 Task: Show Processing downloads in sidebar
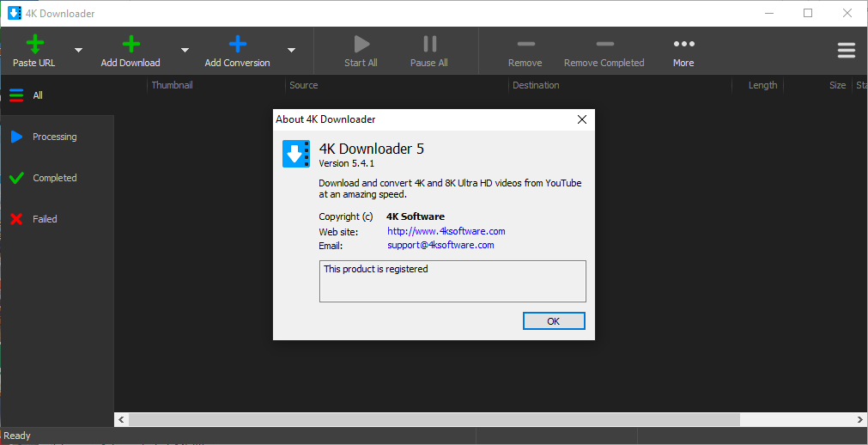click(57, 137)
